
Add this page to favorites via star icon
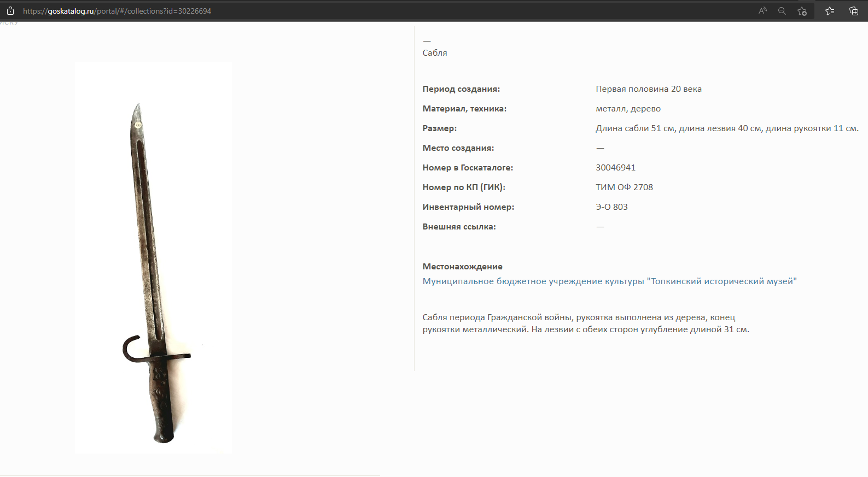pyautogui.click(x=802, y=11)
